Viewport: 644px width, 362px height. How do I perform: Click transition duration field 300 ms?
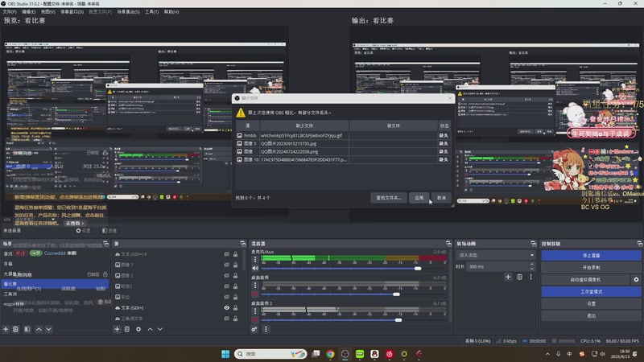[x=497, y=267]
